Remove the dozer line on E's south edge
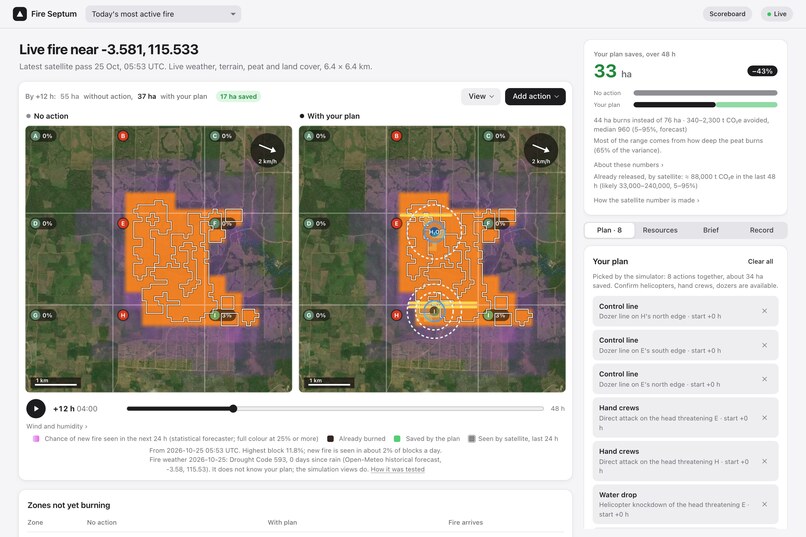The height and width of the screenshot is (537, 806). [764, 345]
